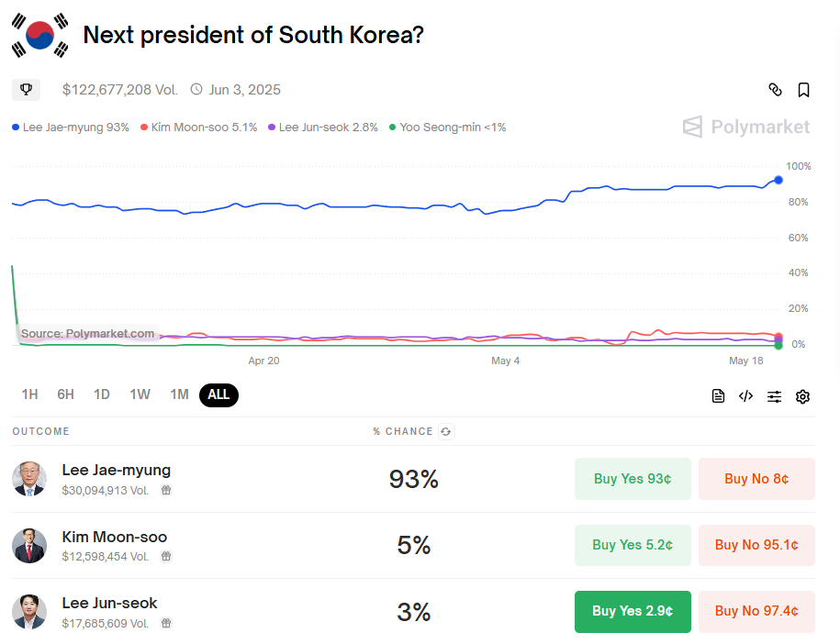Select the ALL time range
This screenshot has height=644, width=840.
point(218,394)
